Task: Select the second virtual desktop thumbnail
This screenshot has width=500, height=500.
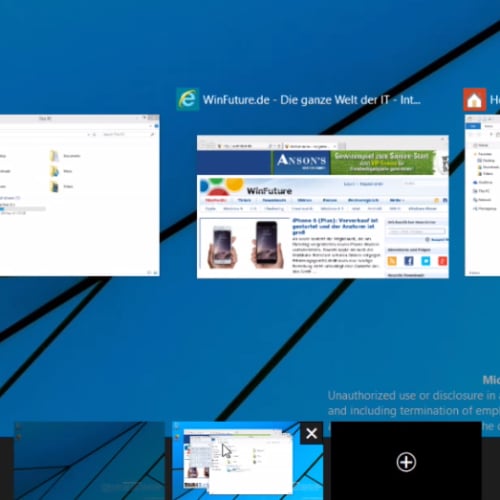Action: [247, 461]
